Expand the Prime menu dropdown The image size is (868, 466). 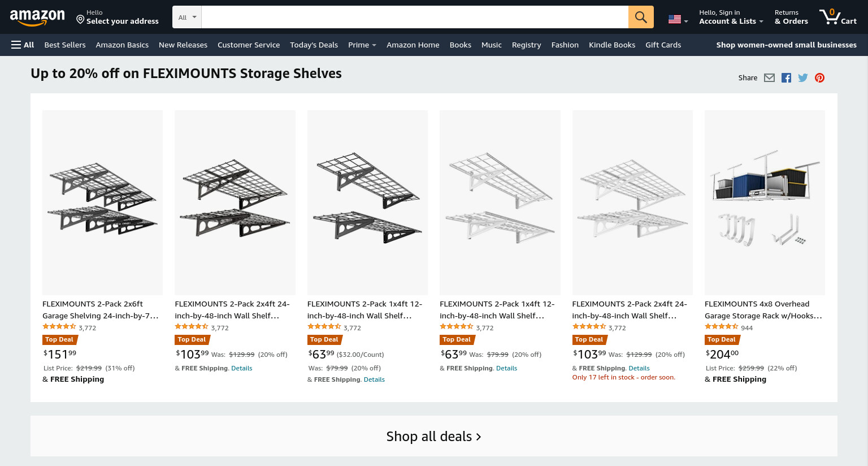click(362, 45)
